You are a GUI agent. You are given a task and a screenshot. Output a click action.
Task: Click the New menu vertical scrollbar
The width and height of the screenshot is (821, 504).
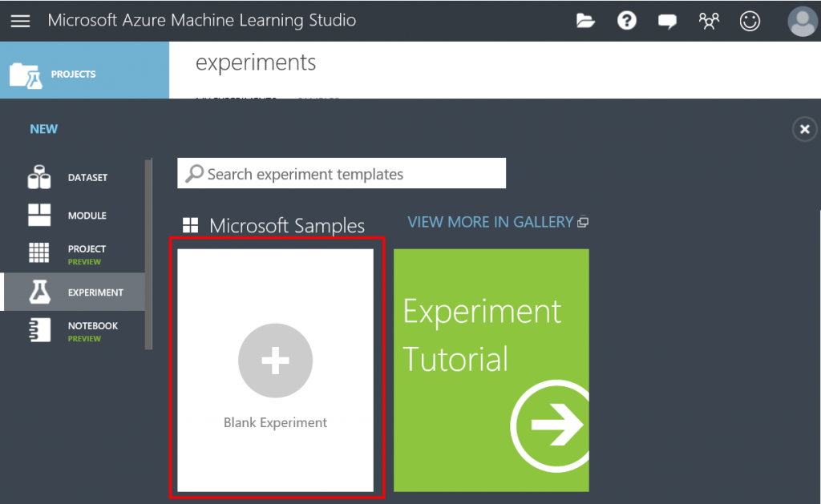click(148, 254)
